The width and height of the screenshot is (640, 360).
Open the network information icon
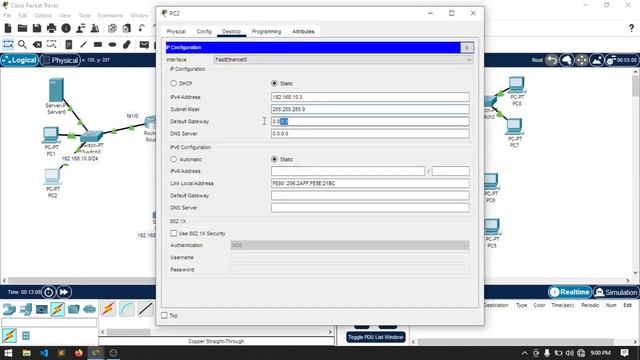pos(66,28)
